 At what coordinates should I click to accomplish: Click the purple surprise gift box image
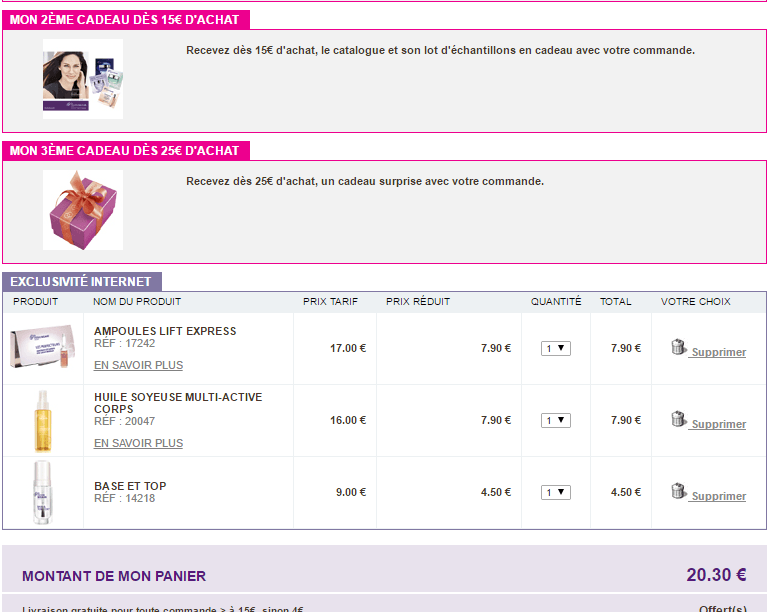pos(83,209)
